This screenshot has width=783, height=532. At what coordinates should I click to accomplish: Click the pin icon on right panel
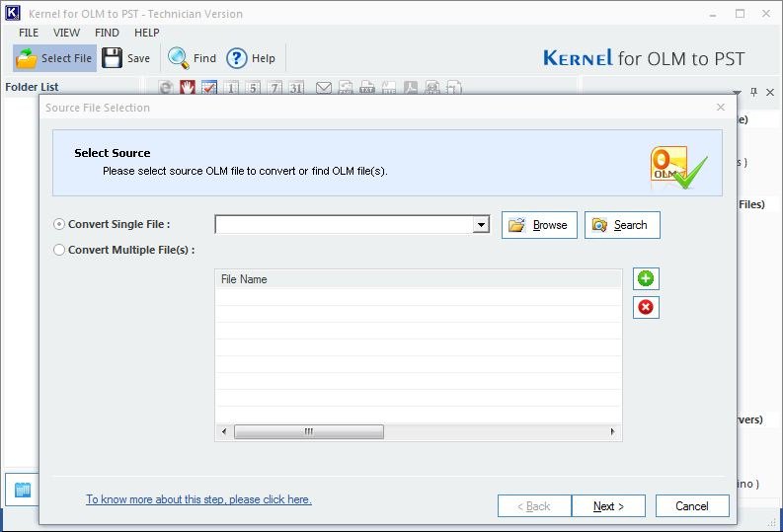coord(754,92)
